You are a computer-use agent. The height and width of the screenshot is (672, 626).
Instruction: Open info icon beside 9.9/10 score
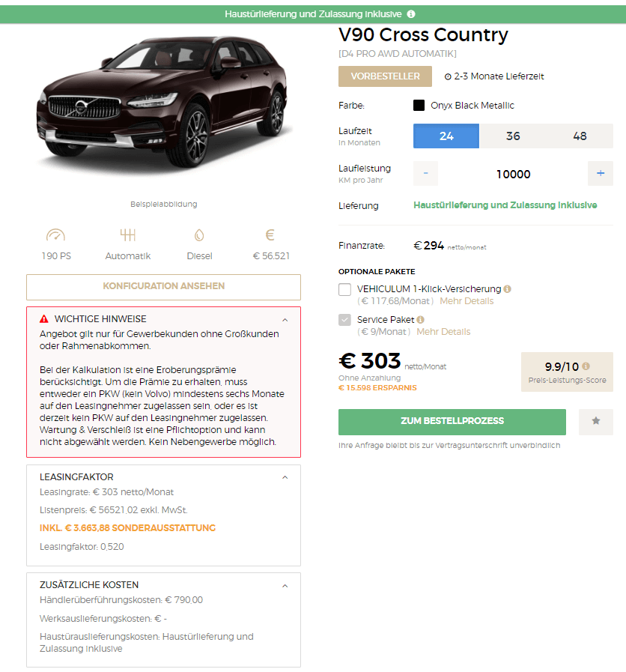pyautogui.click(x=586, y=366)
